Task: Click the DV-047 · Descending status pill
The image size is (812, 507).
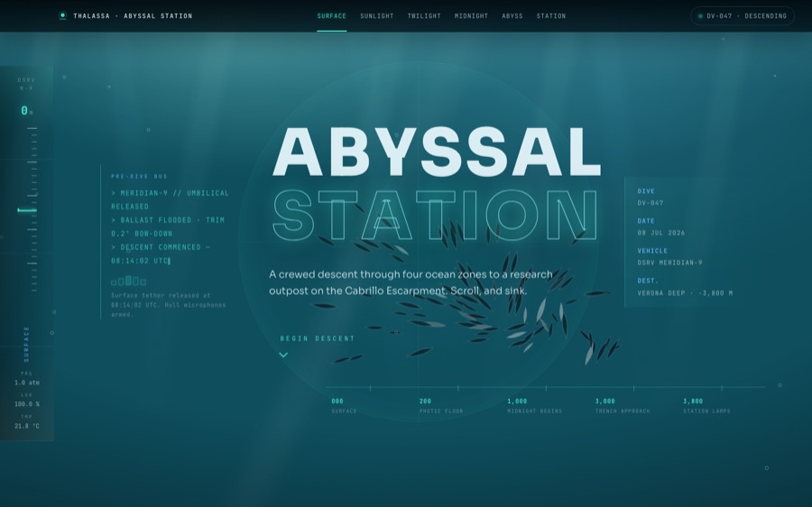Action: (743, 16)
